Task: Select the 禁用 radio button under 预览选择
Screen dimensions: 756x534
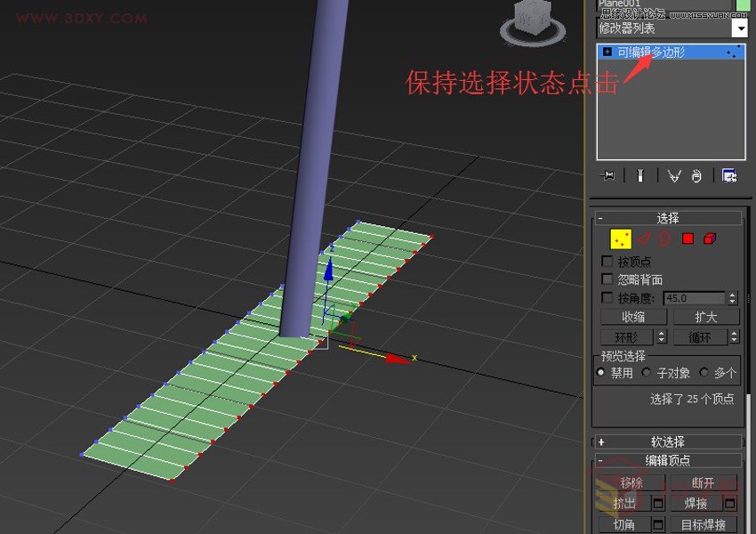Action: click(x=602, y=373)
